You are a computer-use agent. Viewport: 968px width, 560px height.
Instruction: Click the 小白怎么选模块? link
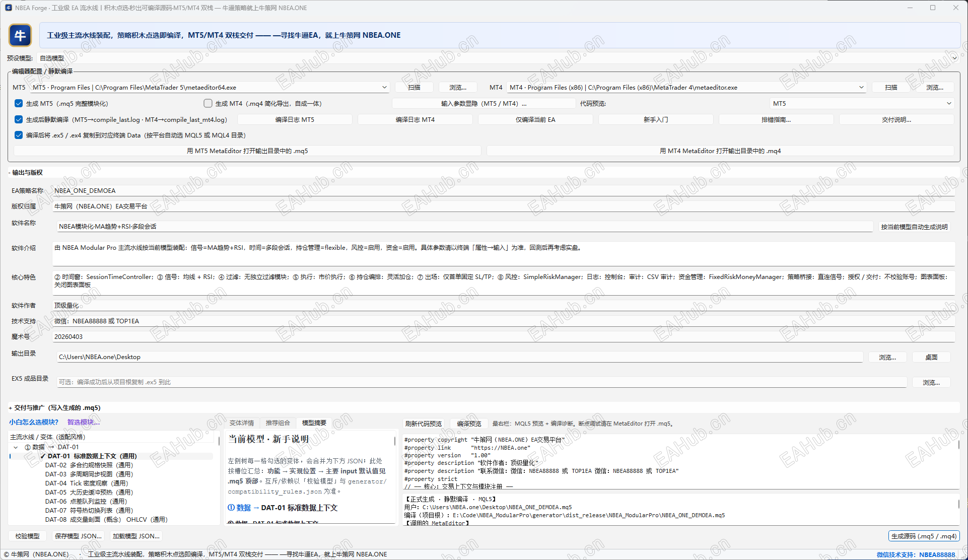[34, 422]
